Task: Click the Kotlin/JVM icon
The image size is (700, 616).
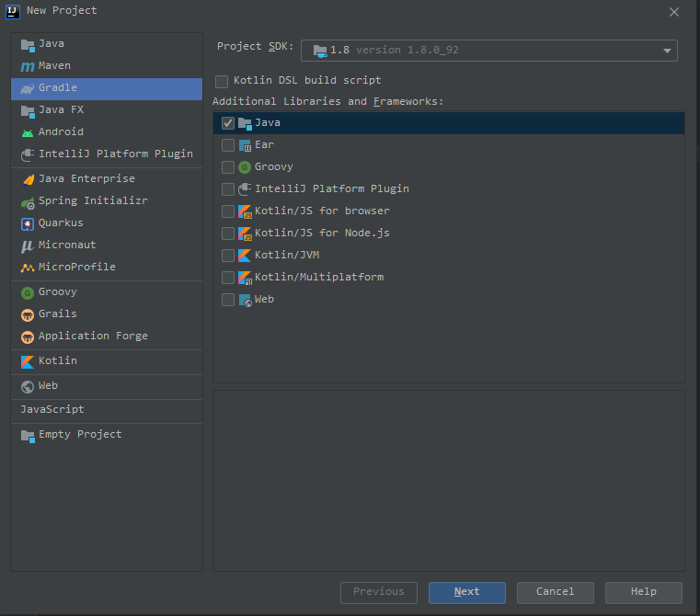Action: [245, 256]
